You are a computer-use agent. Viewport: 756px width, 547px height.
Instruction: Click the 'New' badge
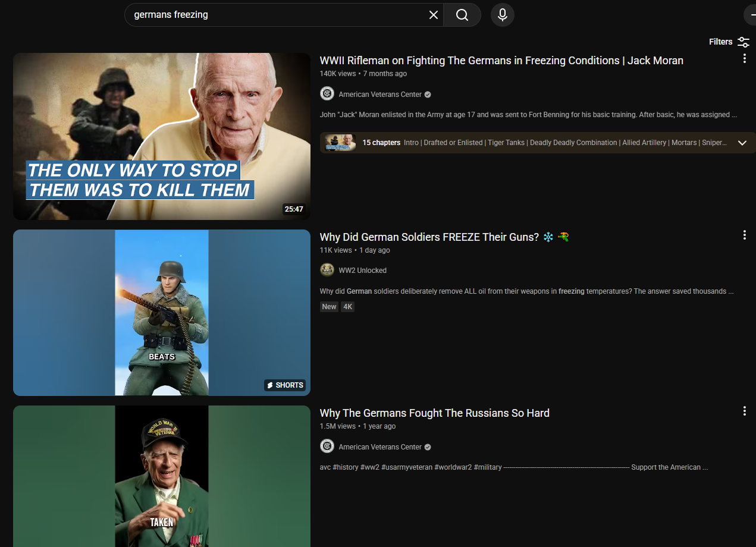329,307
